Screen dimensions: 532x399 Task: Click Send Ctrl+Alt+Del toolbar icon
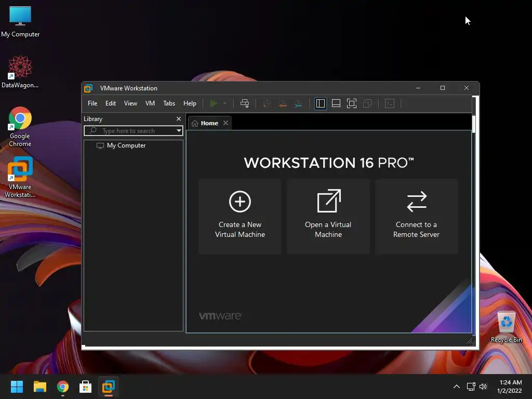(x=245, y=103)
